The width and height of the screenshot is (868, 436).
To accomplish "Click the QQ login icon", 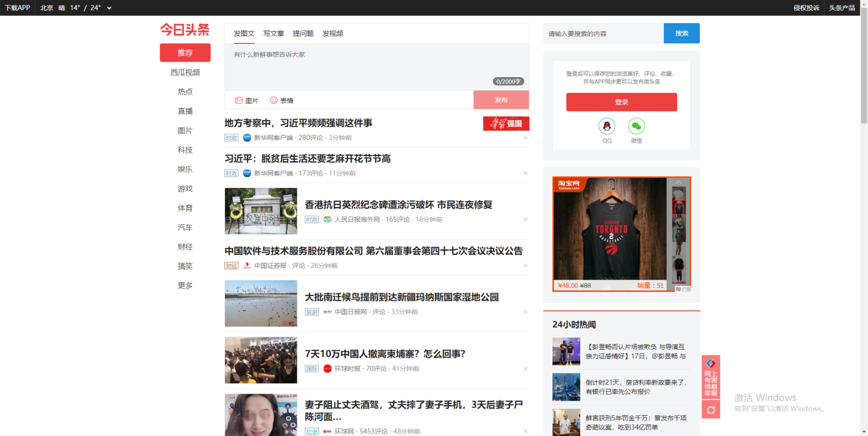I will coord(607,126).
